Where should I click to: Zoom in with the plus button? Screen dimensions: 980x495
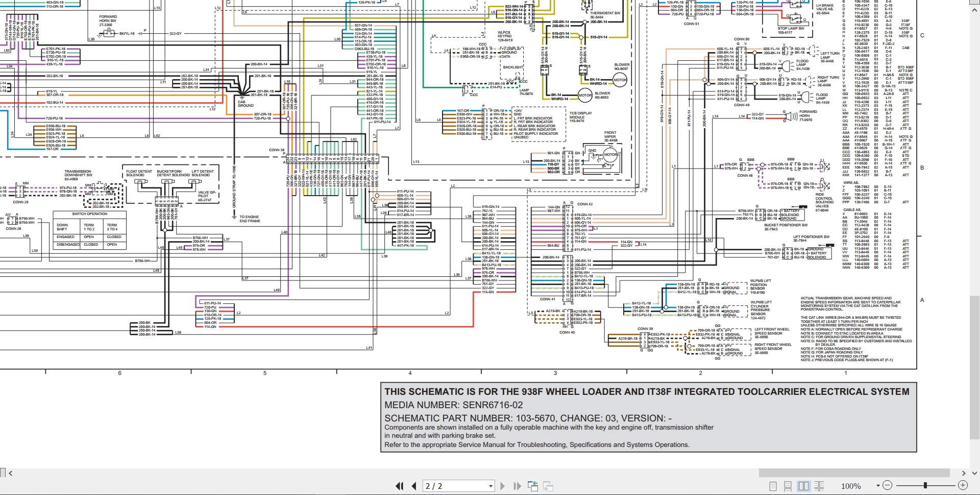963,485
